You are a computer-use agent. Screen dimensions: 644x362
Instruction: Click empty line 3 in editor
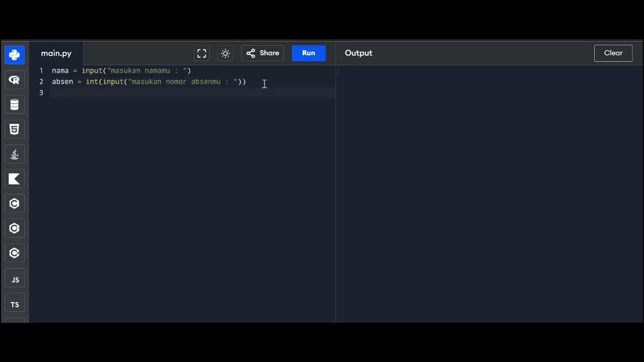pyautogui.click(x=193, y=93)
